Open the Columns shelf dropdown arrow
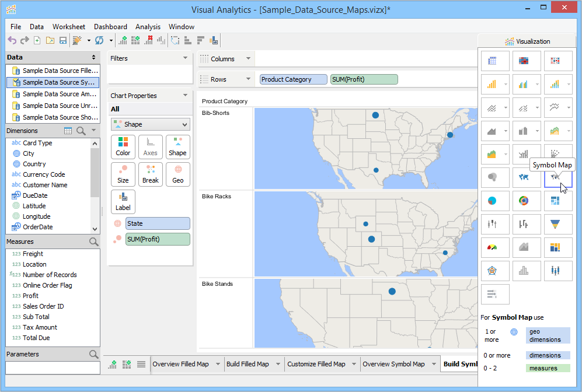 (248, 59)
